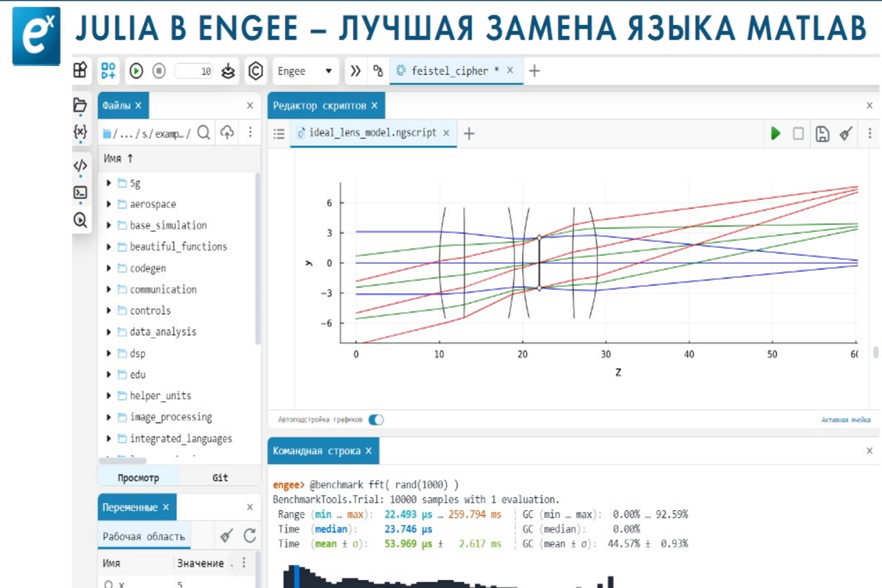The height and width of the screenshot is (588, 882).
Task: Switch to the Просмотр view tab
Action: pos(138,478)
